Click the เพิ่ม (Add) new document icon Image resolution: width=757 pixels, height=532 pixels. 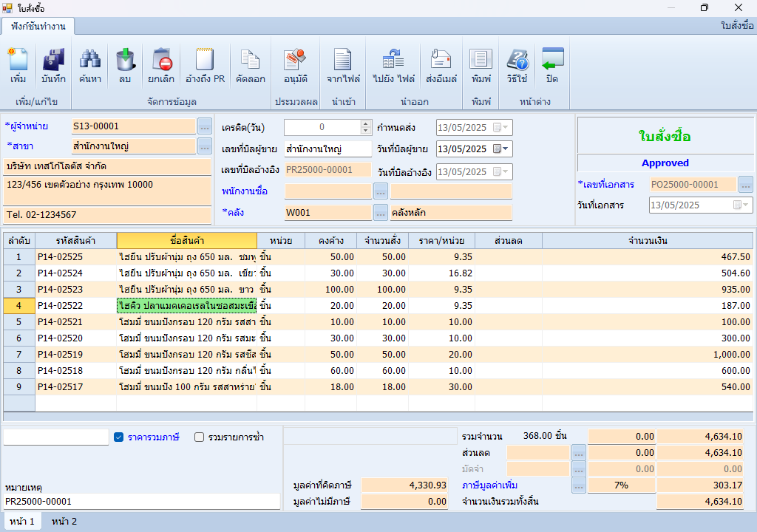[18, 61]
